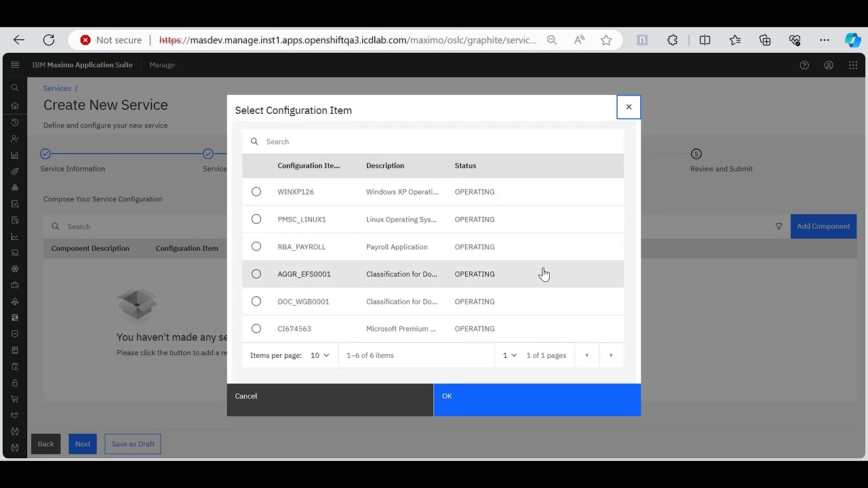Click the dialog's Search input field
868x488 pixels.
coord(433,142)
